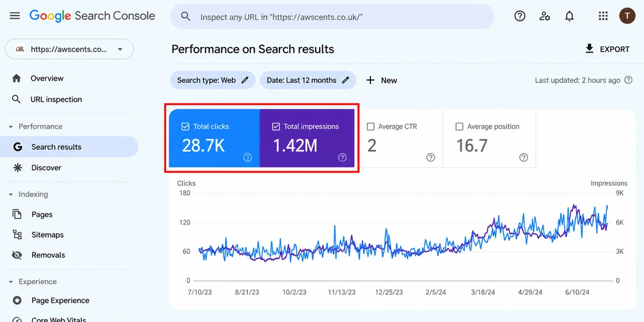Image resolution: width=644 pixels, height=322 pixels.
Task: Select Search results in sidebar
Action: pos(69,147)
